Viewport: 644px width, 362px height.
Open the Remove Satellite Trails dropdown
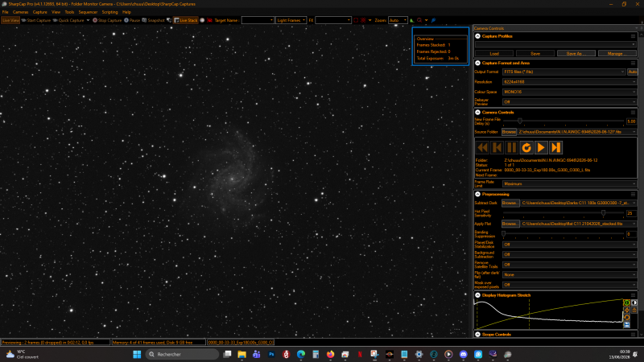click(x=570, y=265)
